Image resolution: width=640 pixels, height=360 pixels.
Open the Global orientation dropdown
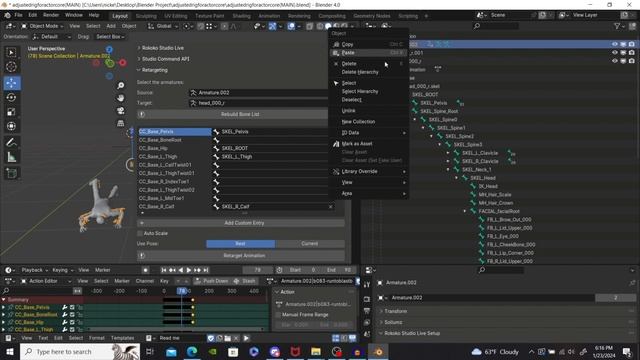pyautogui.click(x=163, y=26)
